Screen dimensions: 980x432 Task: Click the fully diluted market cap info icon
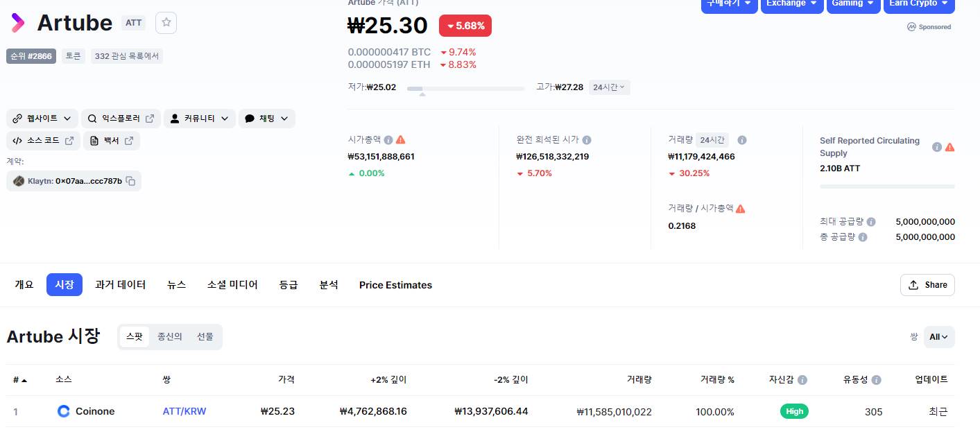point(587,140)
